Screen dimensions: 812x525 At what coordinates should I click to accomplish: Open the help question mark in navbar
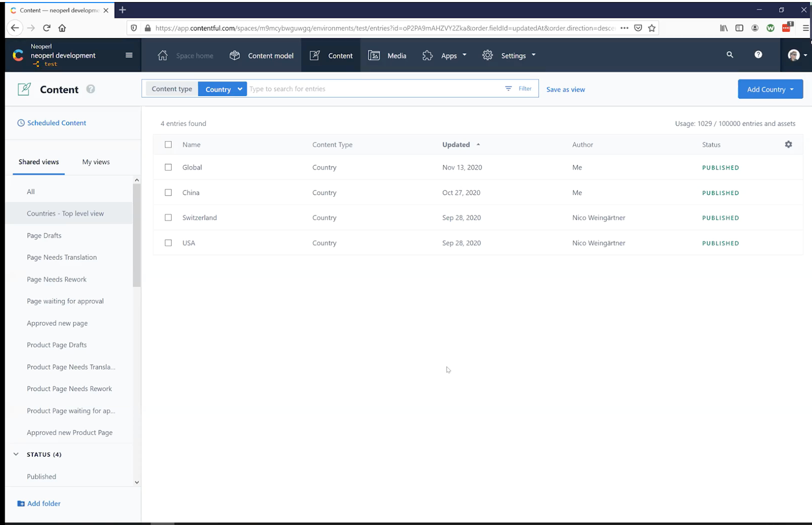(x=758, y=55)
